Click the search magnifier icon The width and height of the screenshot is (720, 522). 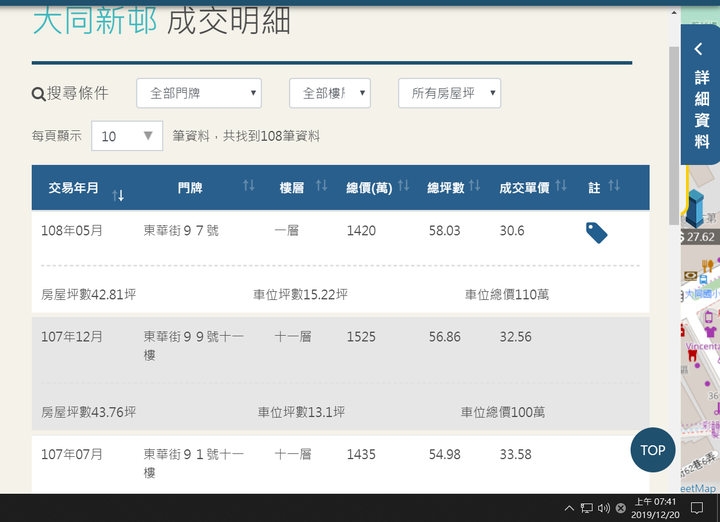tap(38, 95)
